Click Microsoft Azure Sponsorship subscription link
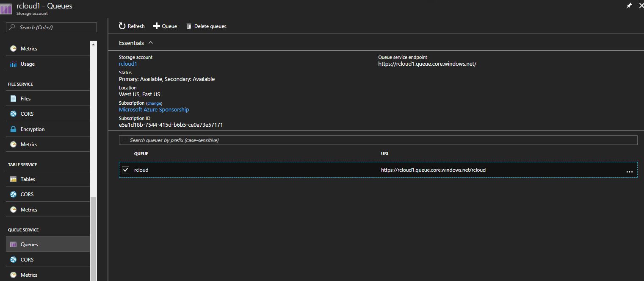The height and width of the screenshot is (281, 644). [x=154, y=110]
